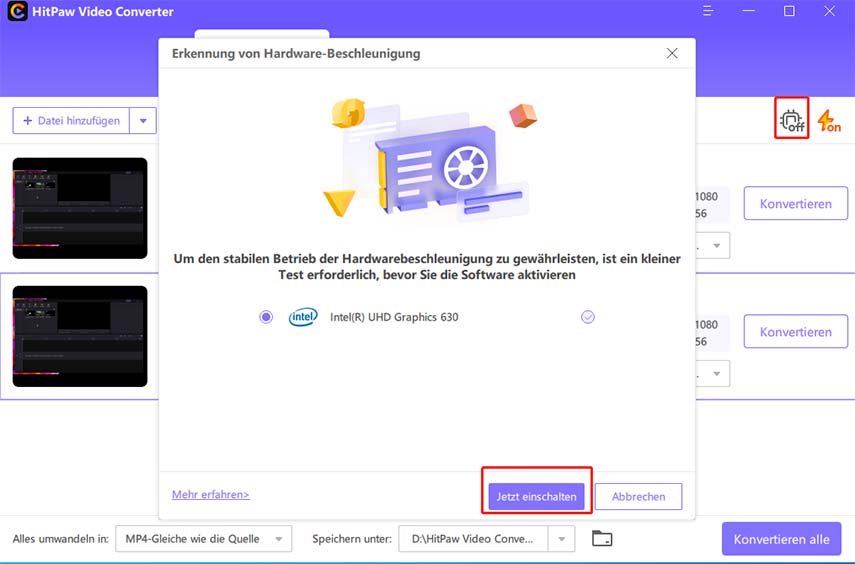Click Konvertieren for the first video
855x564 pixels.
click(796, 203)
